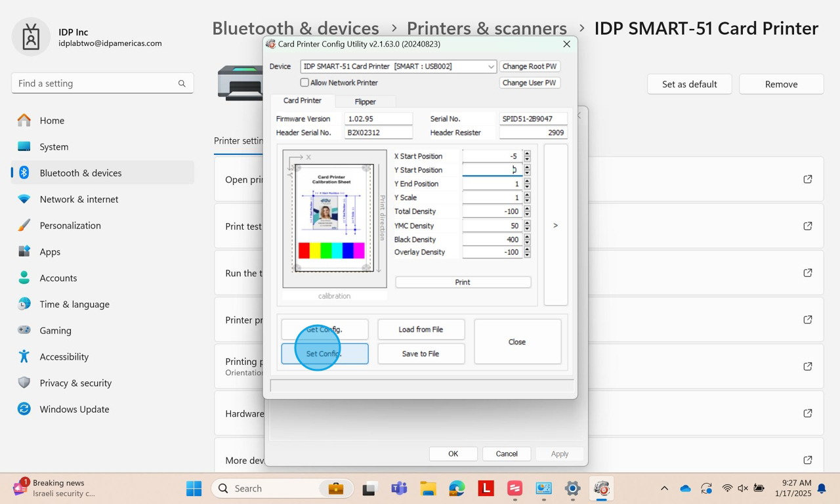This screenshot has height=504, width=840.
Task: Increase the Total Density value
Action: pyautogui.click(x=527, y=209)
